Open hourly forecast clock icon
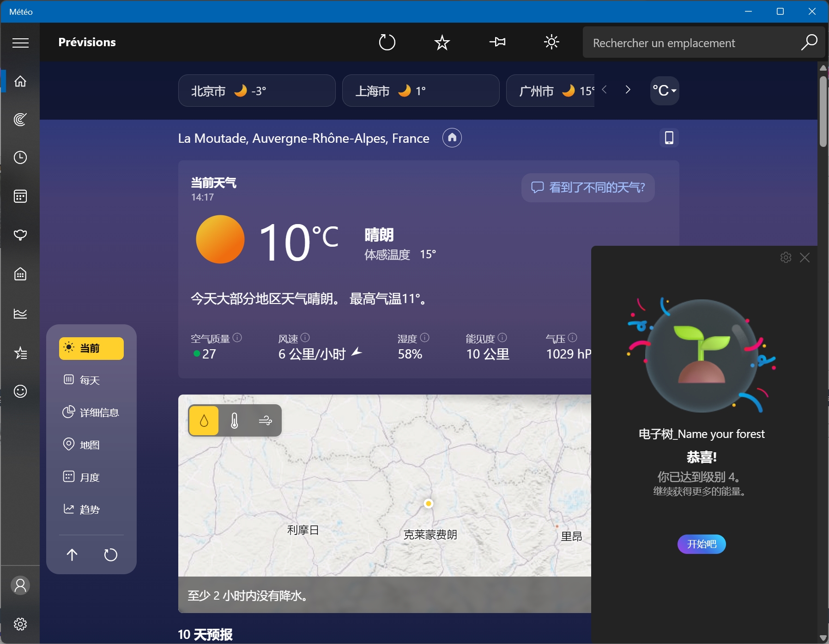The height and width of the screenshot is (644, 829). (x=20, y=158)
